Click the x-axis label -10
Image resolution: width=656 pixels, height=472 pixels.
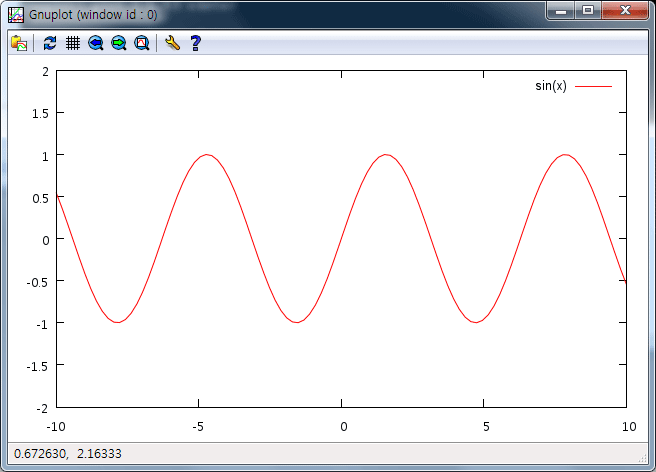[x=56, y=427]
